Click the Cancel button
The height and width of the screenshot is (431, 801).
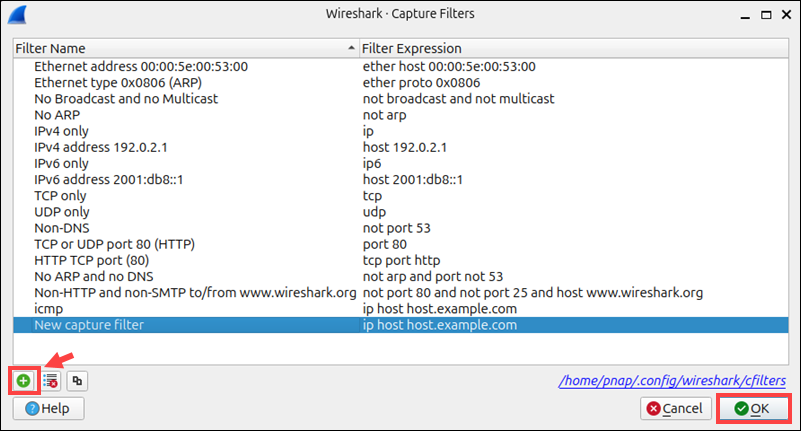(675, 409)
